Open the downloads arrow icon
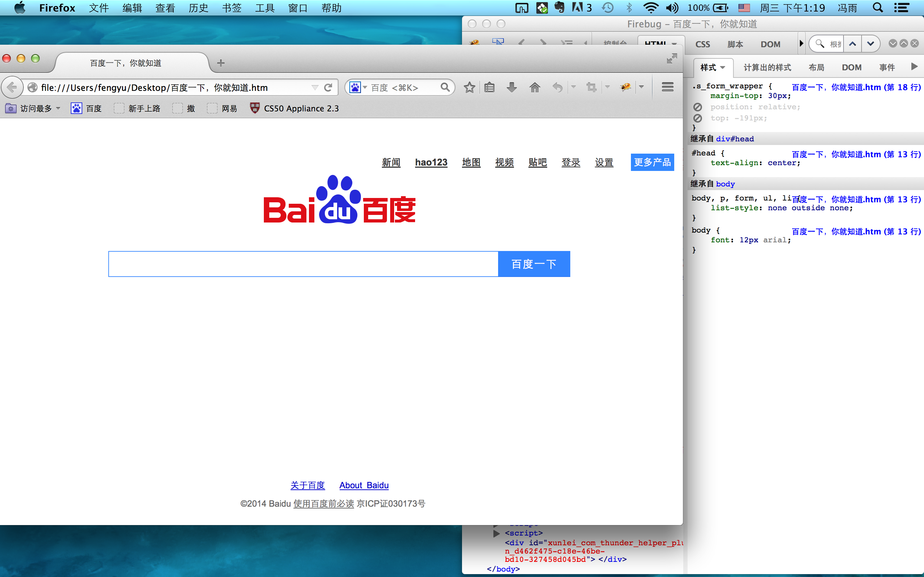This screenshot has width=924, height=577. click(512, 87)
